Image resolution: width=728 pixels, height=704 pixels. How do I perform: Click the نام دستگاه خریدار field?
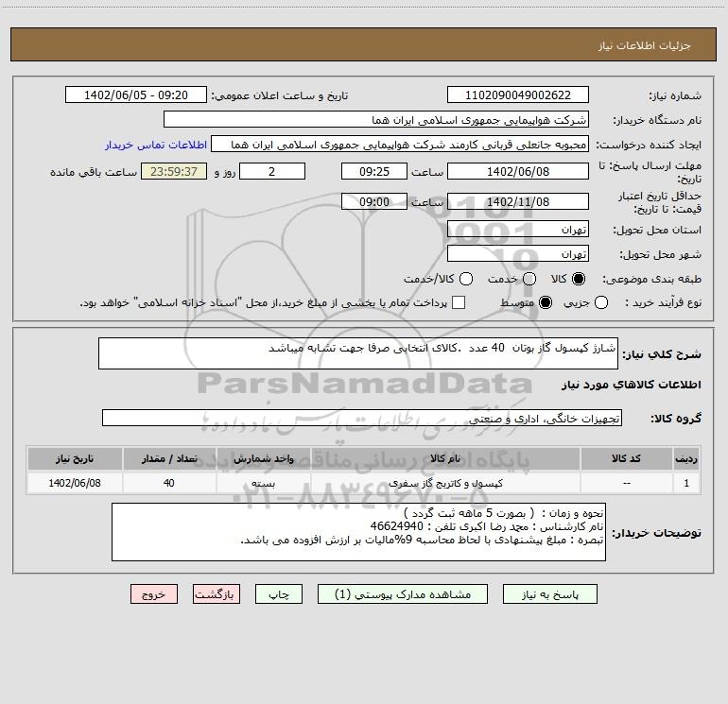click(x=376, y=120)
